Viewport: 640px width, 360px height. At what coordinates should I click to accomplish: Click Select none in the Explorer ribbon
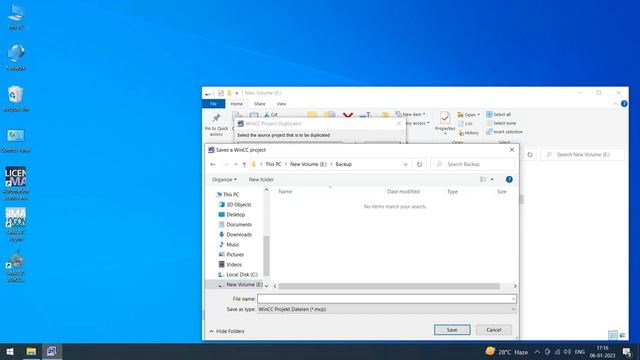(x=501, y=123)
